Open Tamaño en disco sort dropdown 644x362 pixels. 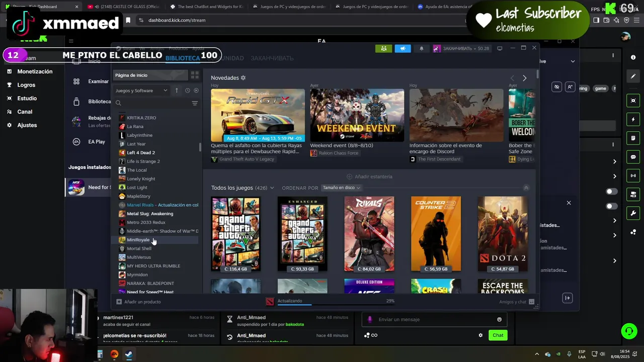[x=341, y=188]
